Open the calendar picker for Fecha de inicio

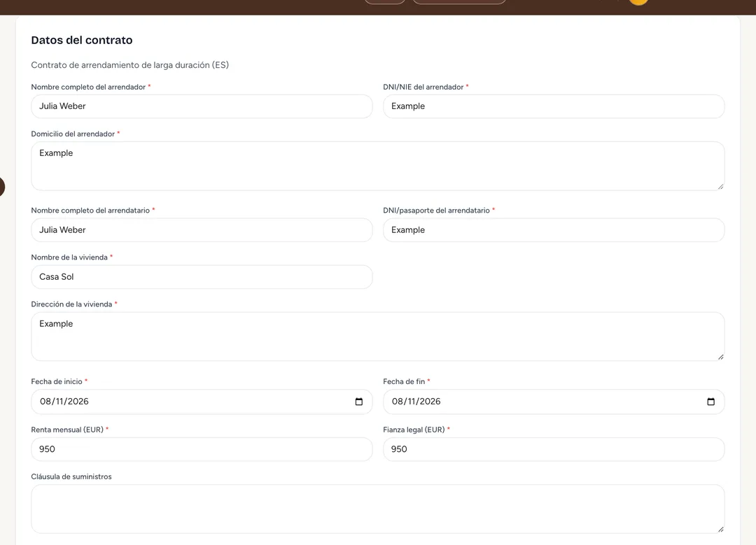[x=358, y=402]
